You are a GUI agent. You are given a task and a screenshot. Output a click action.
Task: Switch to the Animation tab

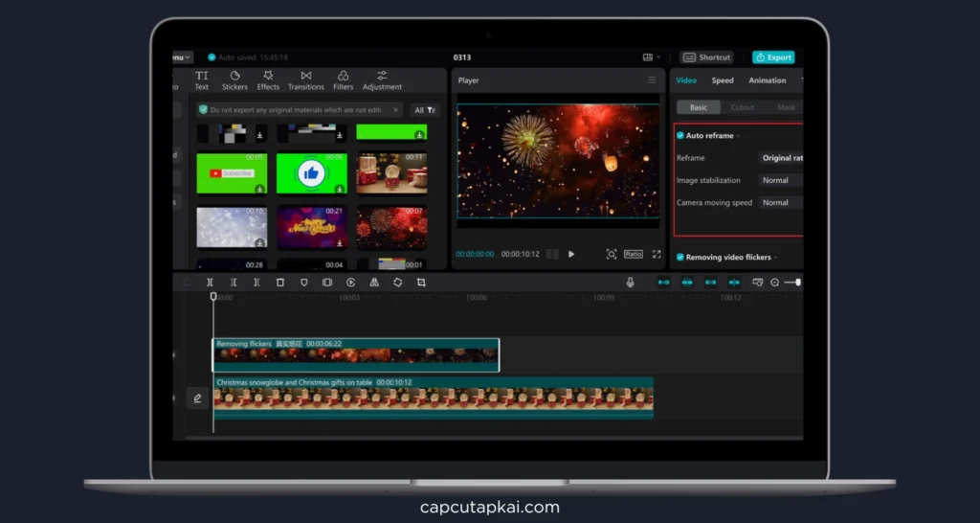click(x=767, y=80)
